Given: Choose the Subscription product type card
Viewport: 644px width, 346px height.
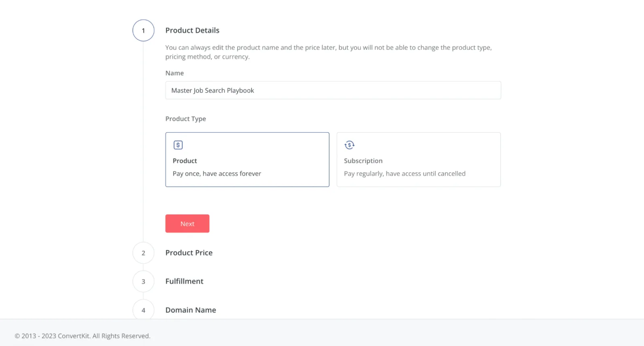Looking at the screenshot, I should (419, 160).
